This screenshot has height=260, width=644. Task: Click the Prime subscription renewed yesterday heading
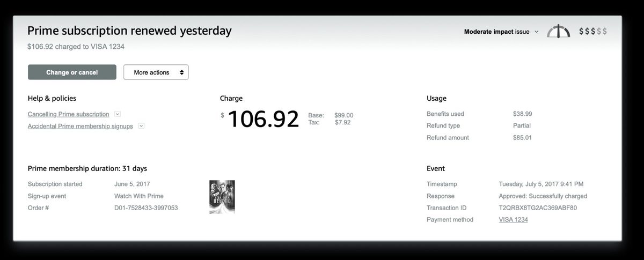(x=129, y=31)
